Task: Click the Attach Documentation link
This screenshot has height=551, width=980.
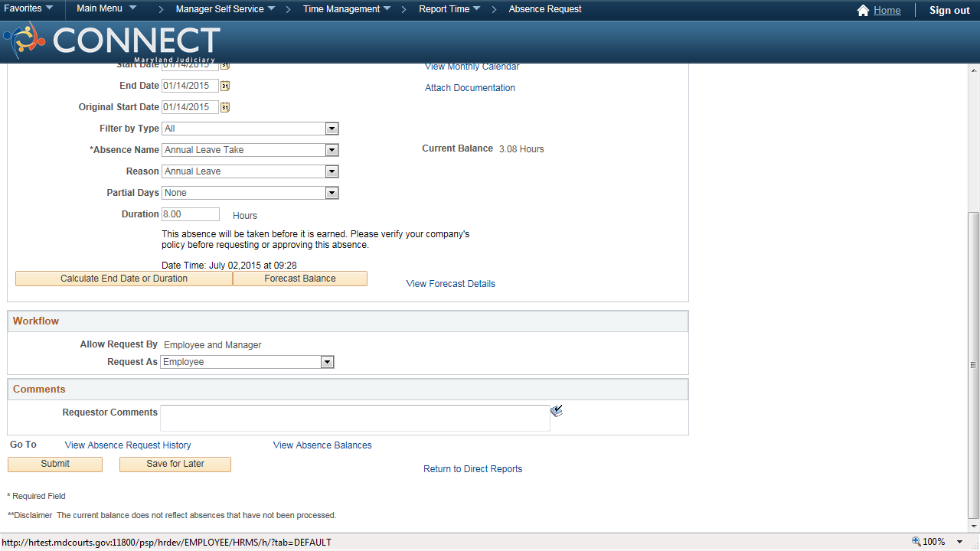Action: click(470, 88)
